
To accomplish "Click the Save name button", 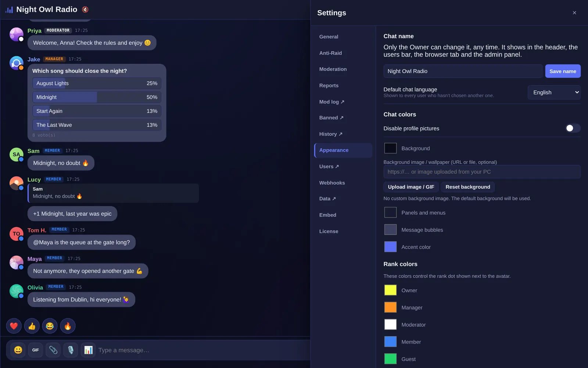I will point(563,71).
